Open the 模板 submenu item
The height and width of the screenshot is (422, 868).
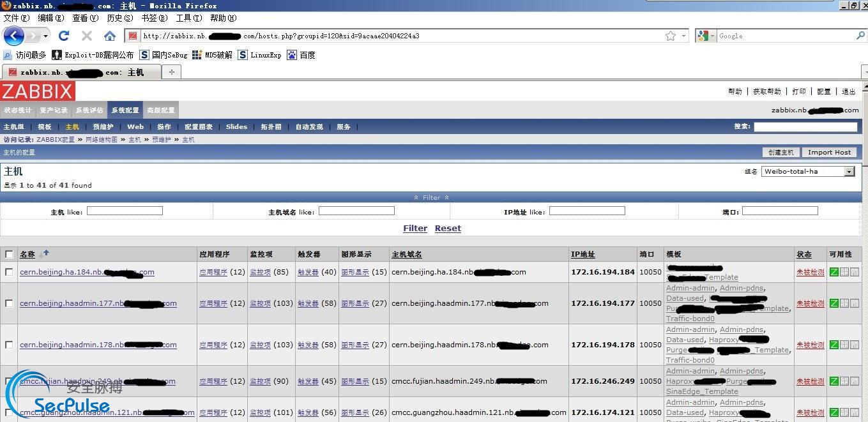coord(45,127)
